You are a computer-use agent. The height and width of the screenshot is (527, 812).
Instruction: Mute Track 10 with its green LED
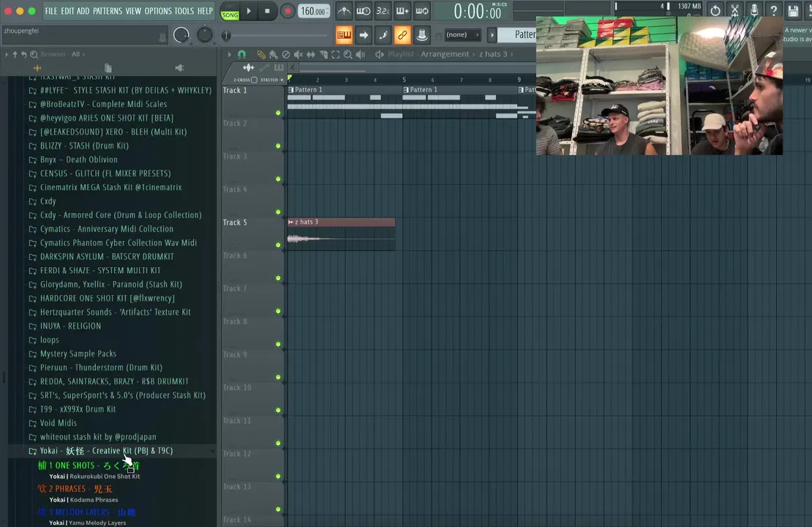pyautogui.click(x=278, y=410)
